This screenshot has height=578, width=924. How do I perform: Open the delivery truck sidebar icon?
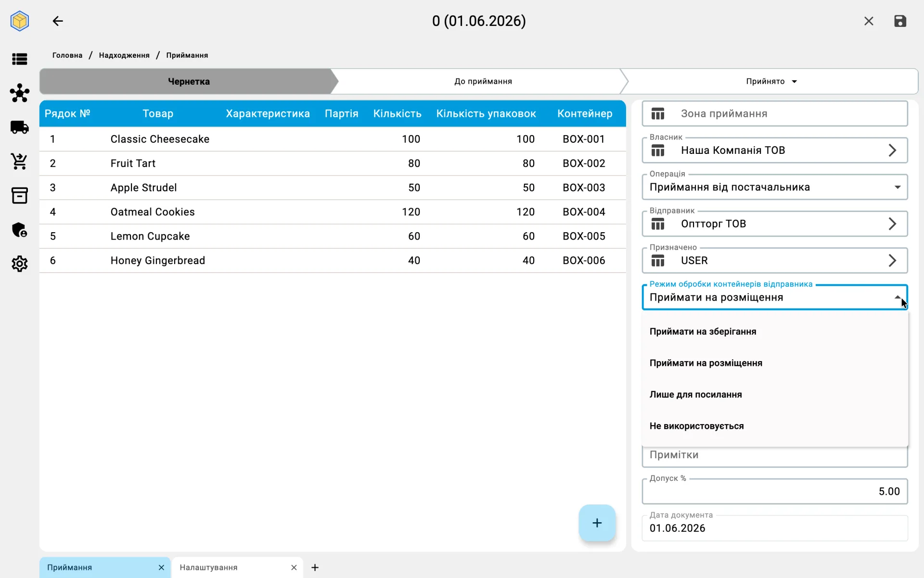pyautogui.click(x=20, y=127)
